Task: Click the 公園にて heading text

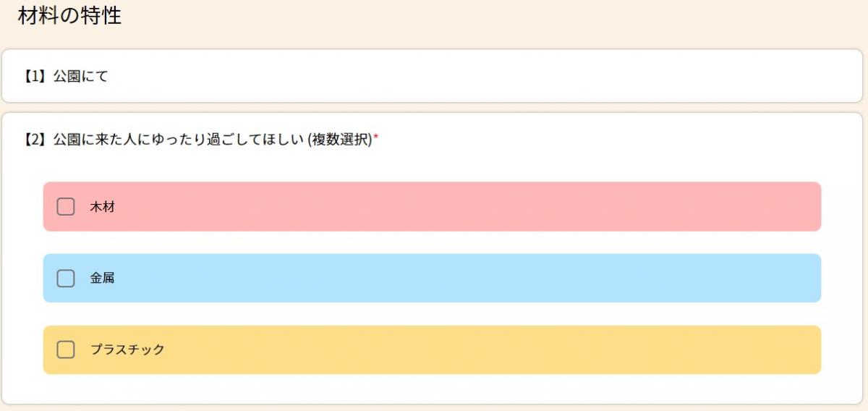Action: coord(81,76)
